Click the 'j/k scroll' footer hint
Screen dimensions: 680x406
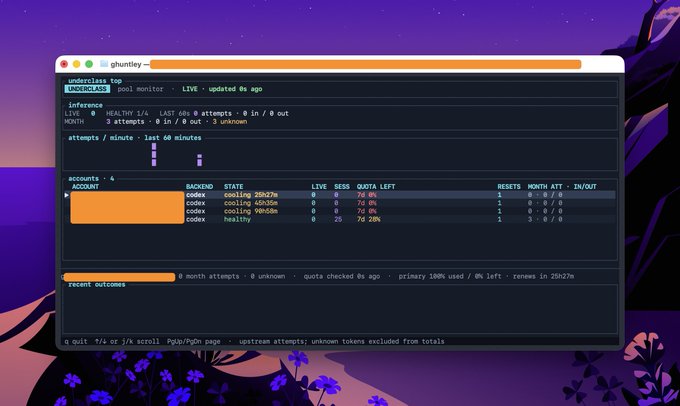pos(141,341)
